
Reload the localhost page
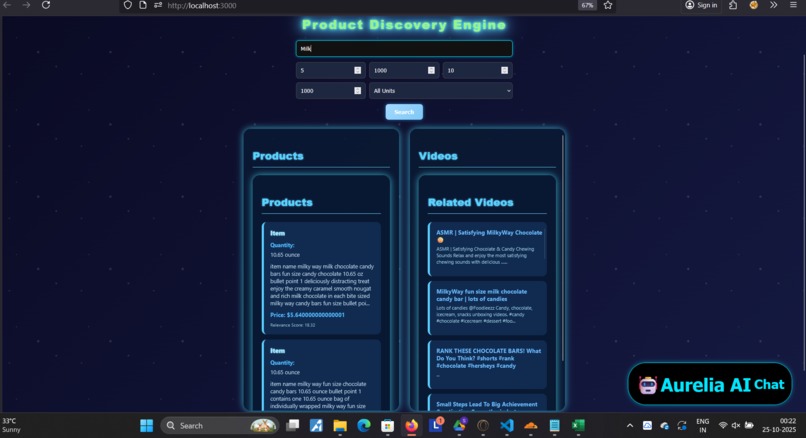pyautogui.click(x=46, y=5)
